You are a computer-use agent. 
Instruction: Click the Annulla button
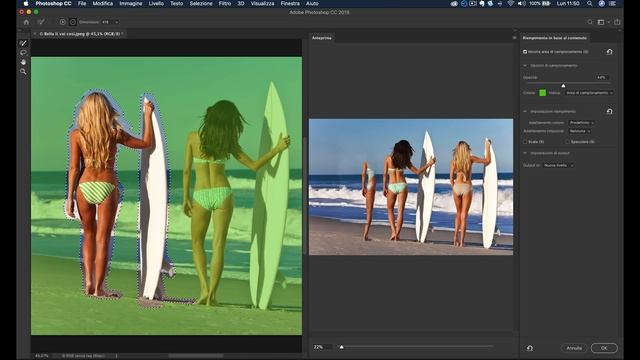[x=574, y=348]
